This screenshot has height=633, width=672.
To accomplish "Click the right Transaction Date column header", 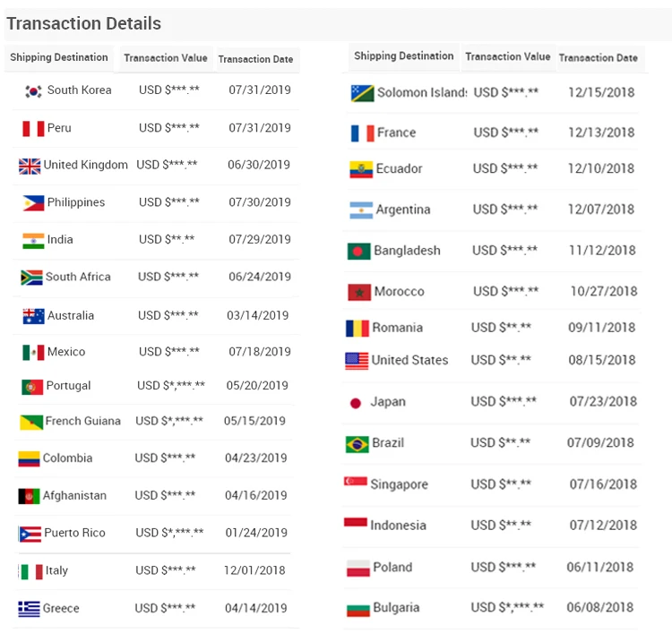I will [x=599, y=58].
